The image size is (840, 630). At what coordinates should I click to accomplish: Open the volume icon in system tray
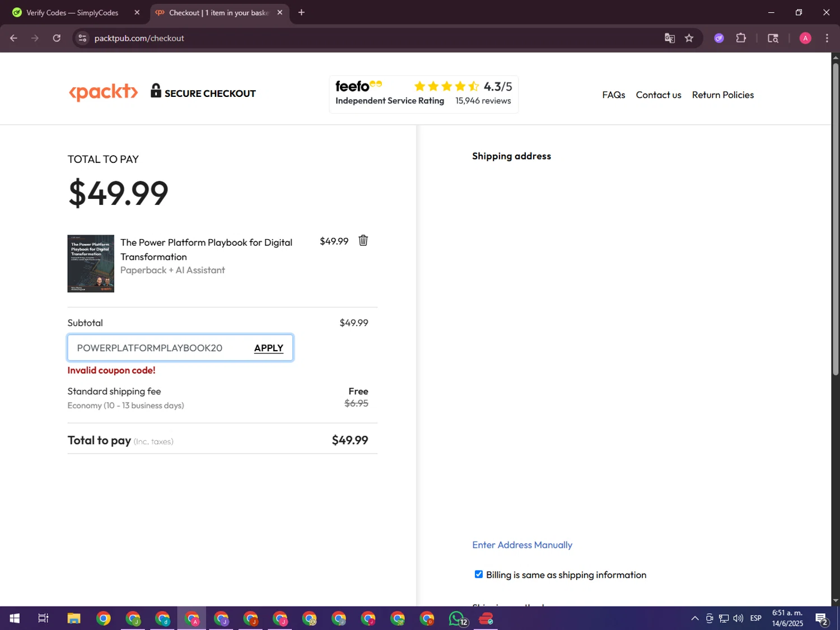tap(738, 618)
